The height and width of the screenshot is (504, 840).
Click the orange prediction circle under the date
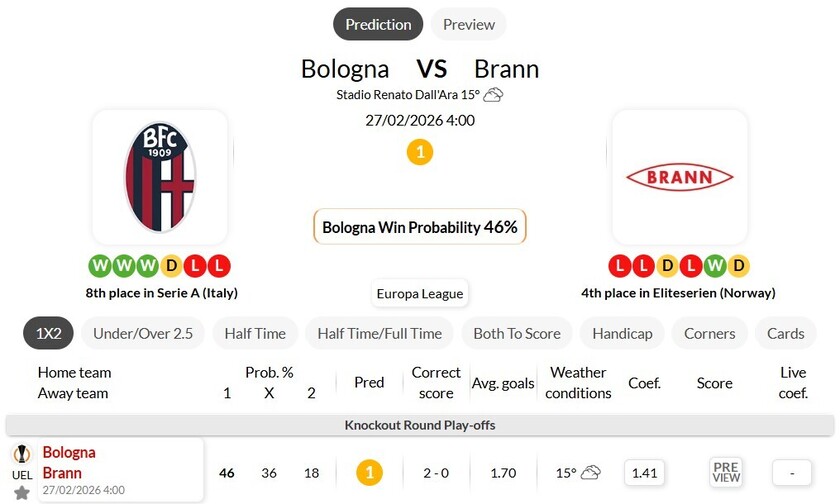(x=420, y=153)
